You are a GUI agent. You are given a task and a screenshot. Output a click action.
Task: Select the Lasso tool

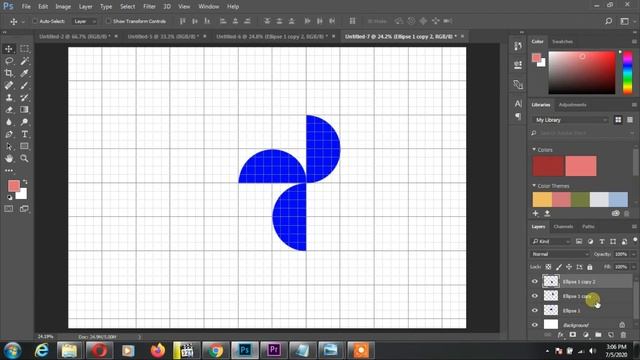point(9,61)
